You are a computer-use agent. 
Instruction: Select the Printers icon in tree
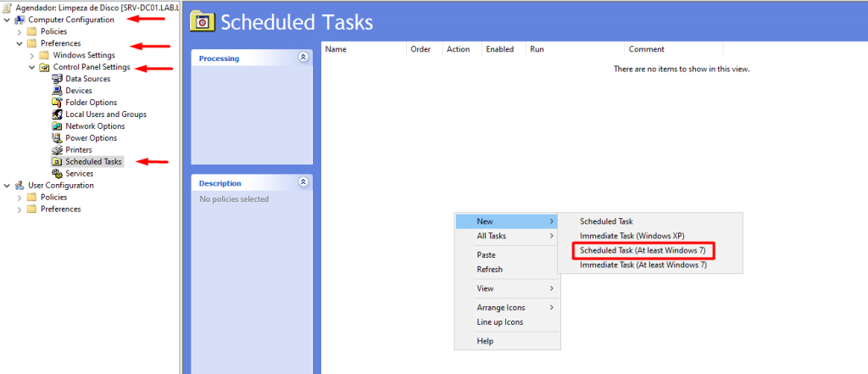click(58, 150)
